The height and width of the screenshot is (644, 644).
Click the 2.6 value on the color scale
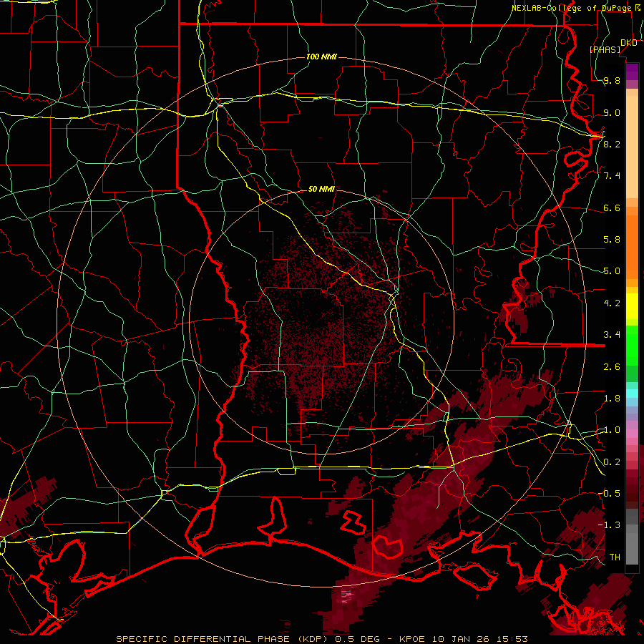click(612, 367)
